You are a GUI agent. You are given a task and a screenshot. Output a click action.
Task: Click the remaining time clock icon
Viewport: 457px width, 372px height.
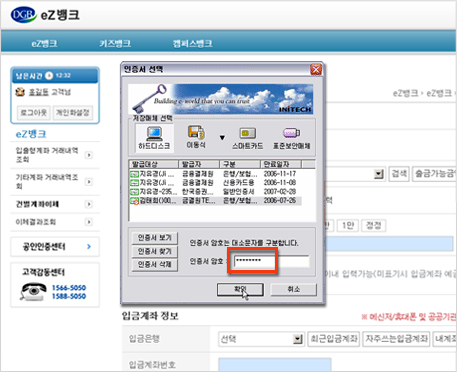tap(49, 76)
